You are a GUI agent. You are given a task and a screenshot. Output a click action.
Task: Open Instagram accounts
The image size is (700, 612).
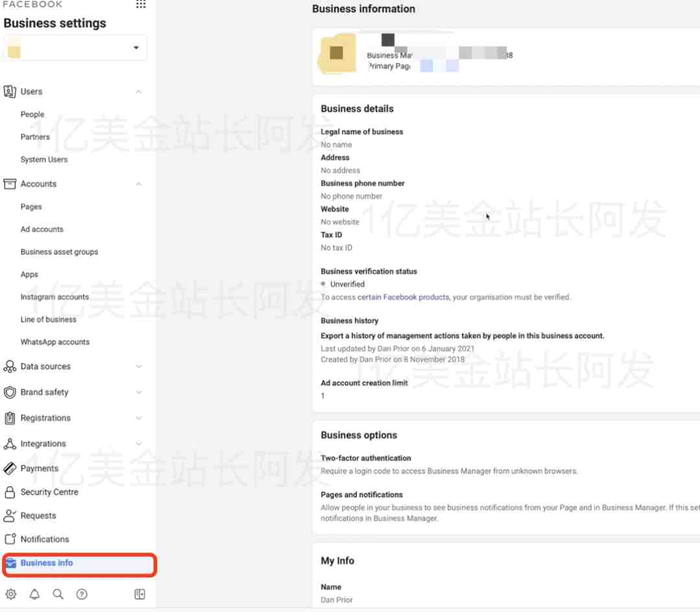coord(54,297)
